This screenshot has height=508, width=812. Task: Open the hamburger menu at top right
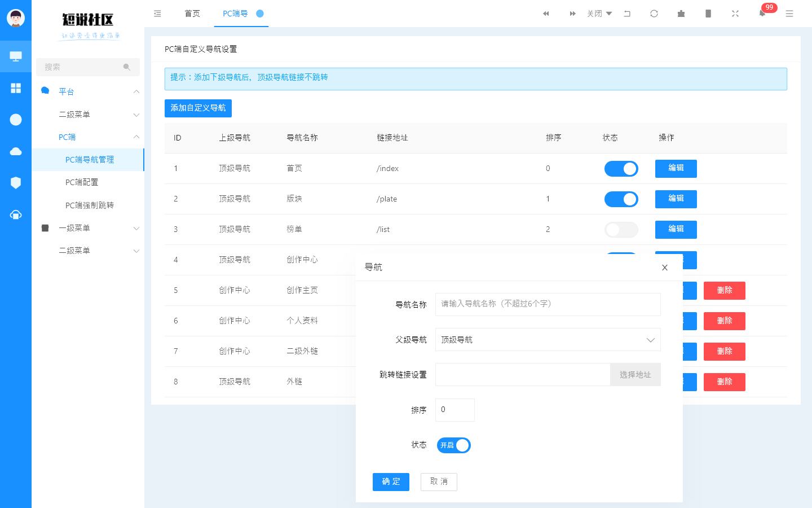pos(789,14)
